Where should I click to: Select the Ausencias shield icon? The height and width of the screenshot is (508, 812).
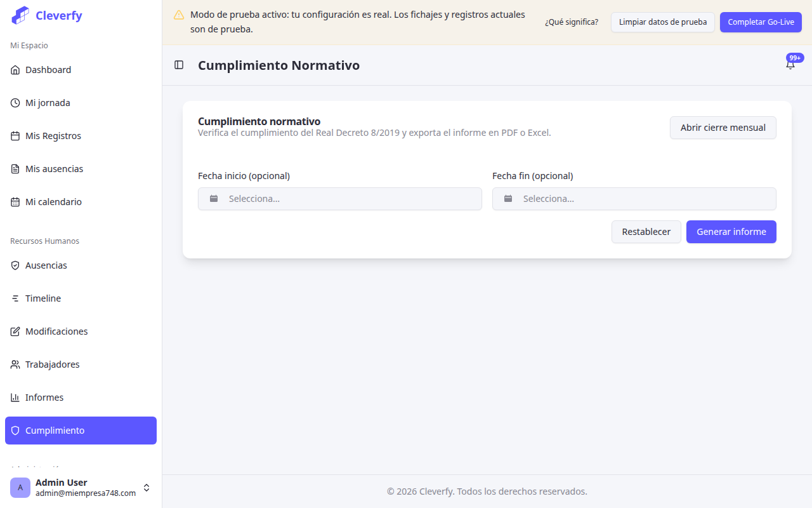point(15,265)
